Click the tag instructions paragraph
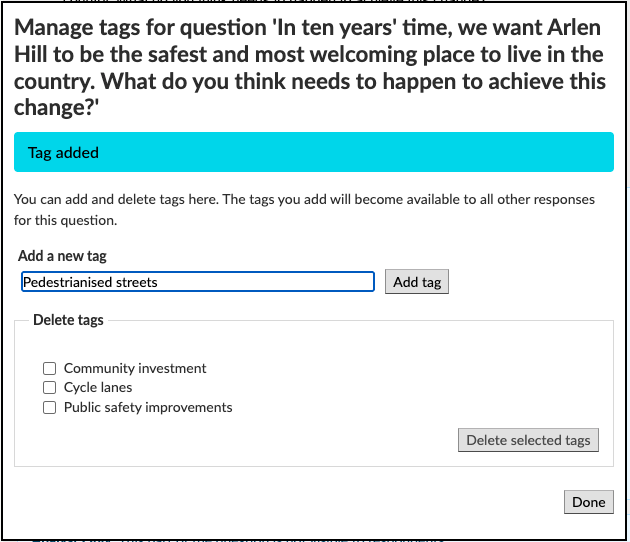630x542 pixels. point(304,210)
